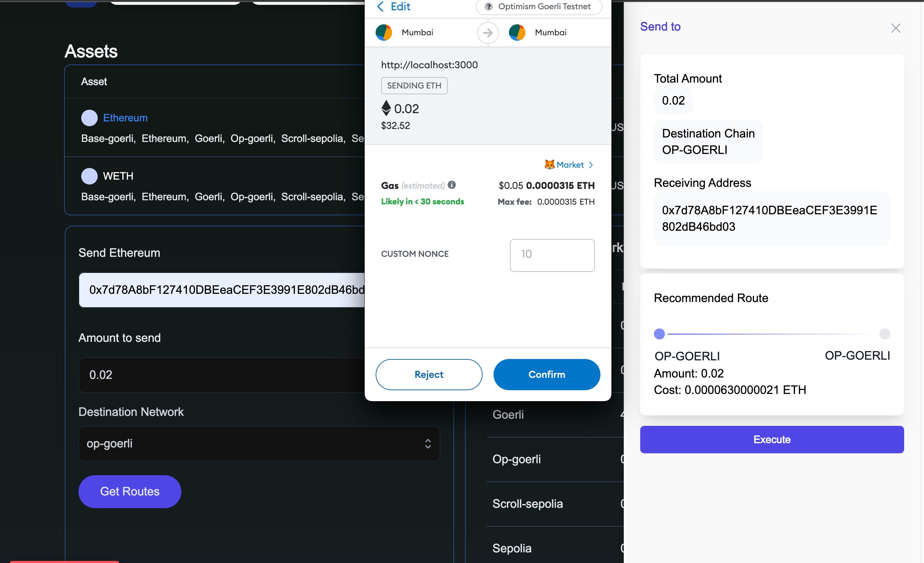This screenshot has width=924, height=563.
Task: Open the Edit link in MetaMask popup
Action: pyautogui.click(x=401, y=7)
